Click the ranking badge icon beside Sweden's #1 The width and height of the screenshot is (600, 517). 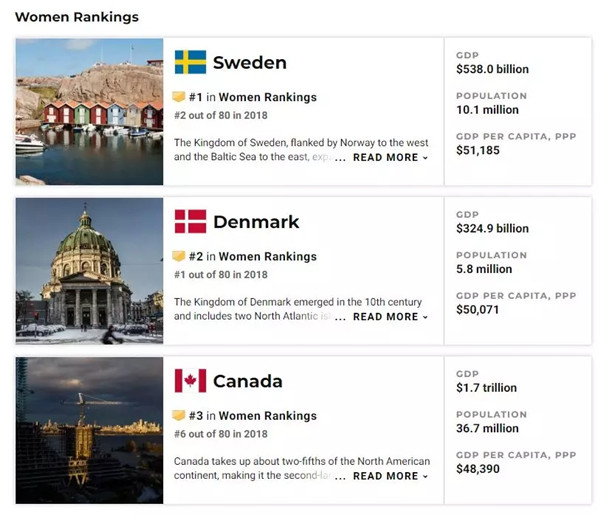[179, 98]
